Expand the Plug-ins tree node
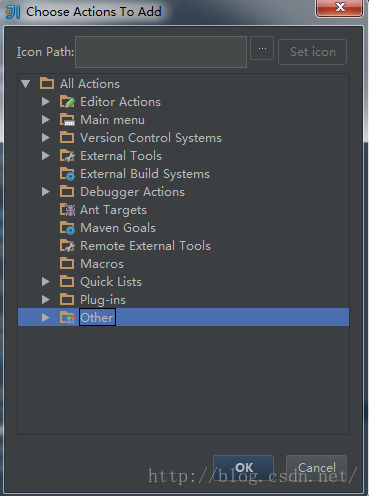 pyautogui.click(x=46, y=299)
